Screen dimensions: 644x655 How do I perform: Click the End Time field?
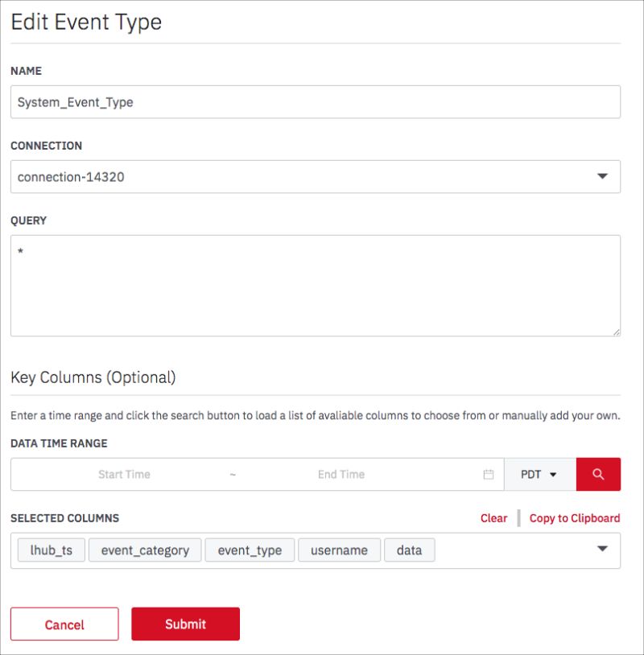342,474
